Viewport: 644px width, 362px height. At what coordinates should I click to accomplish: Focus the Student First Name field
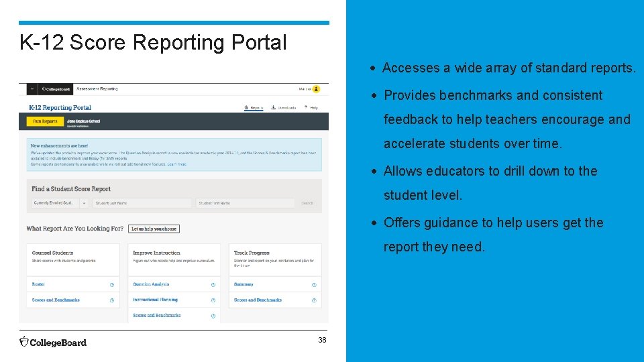[246, 202]
